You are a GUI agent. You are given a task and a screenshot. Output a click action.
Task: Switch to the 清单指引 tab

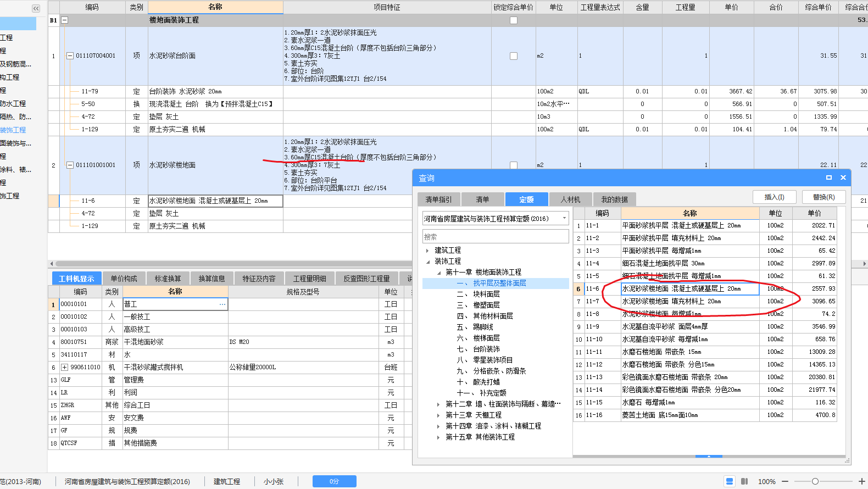[x=438, y=199]
